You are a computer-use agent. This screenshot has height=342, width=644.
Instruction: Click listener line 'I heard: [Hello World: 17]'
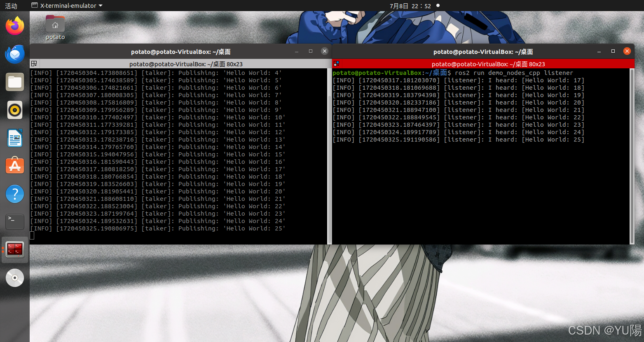(x=459, y=80)
